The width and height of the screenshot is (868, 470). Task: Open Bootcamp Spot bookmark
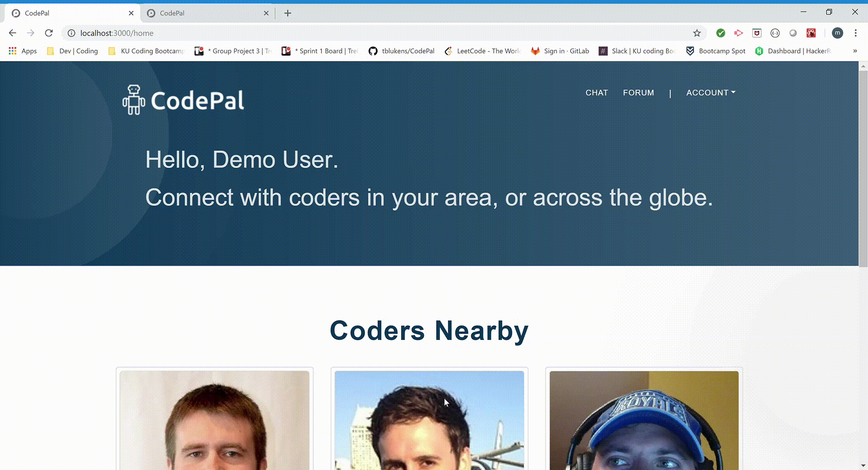click(716, 51)
